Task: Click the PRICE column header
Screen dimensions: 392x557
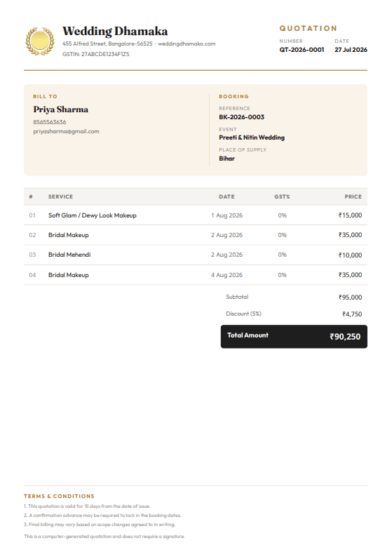Action: (353, 197)
